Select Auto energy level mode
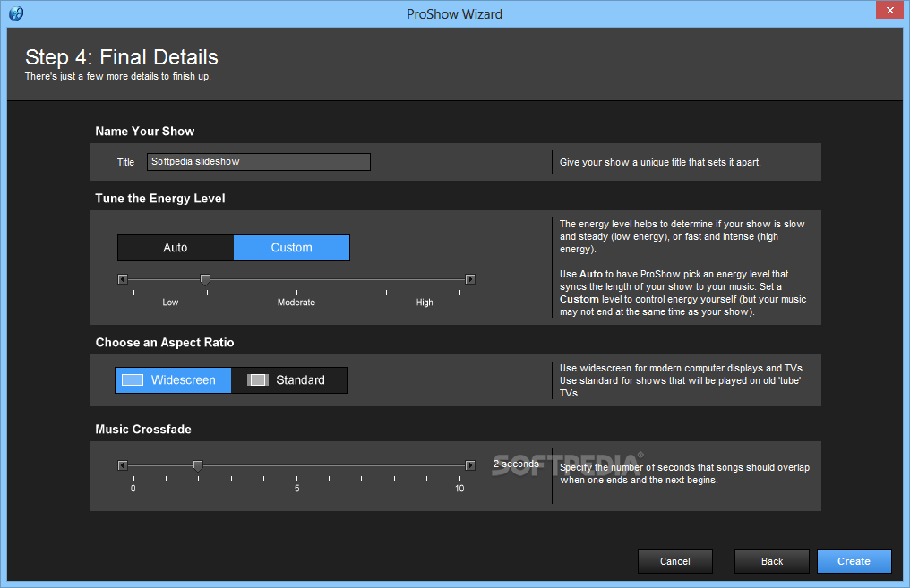This screenshot has width=910, height=588. (176, 248)
